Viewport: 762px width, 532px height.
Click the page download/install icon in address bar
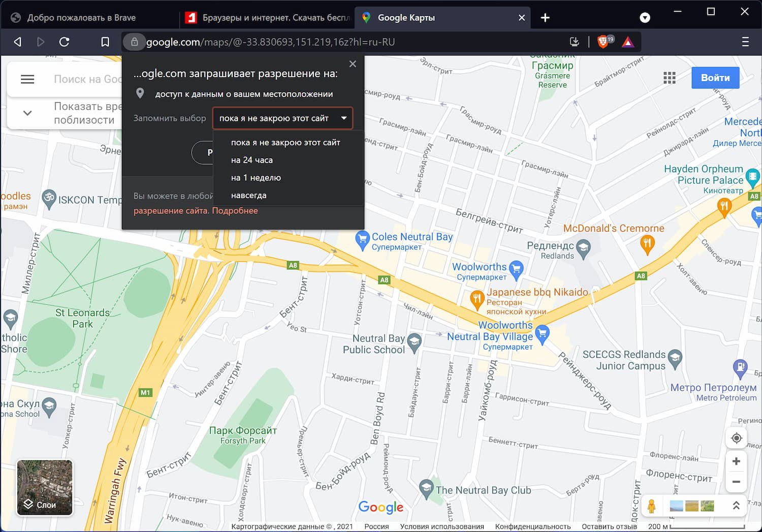point(575,42)
